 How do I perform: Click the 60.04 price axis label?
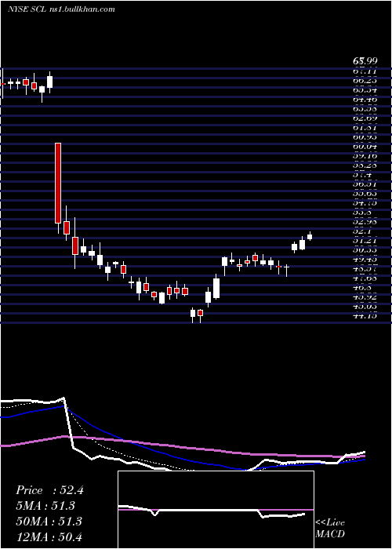364,147
